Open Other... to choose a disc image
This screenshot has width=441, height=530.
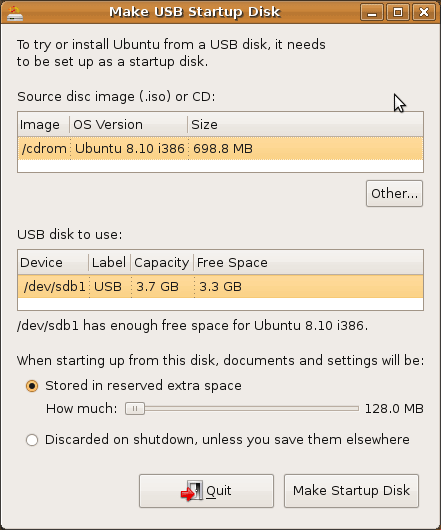tap(394, 193)
